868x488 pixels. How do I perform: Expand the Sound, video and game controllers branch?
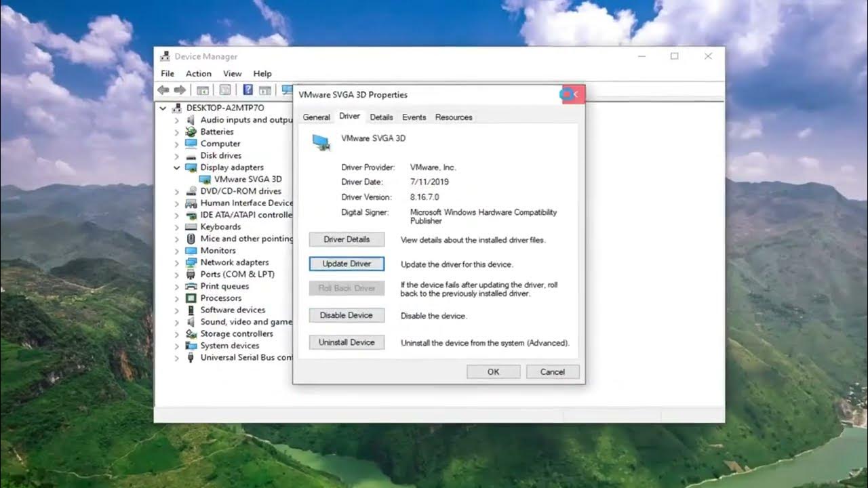tap(177, 322)
